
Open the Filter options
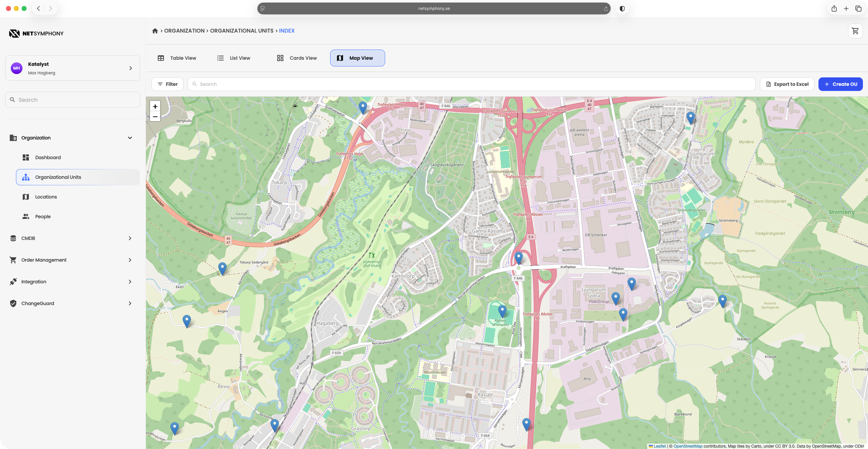tap(168, 84)
